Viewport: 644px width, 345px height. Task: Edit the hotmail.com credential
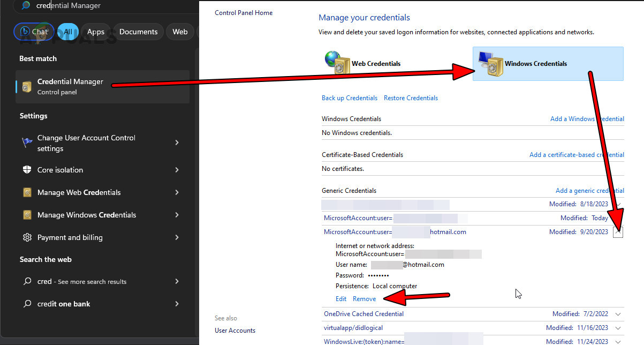341,298
